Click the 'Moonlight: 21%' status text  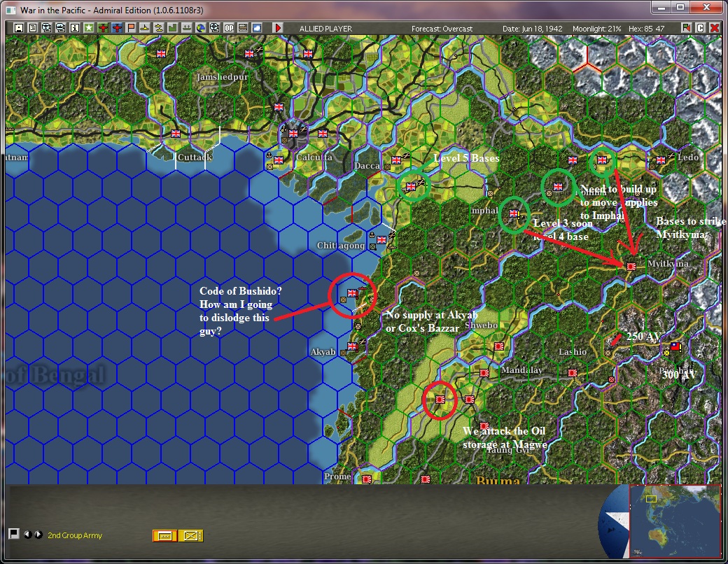tap(596, 29)
